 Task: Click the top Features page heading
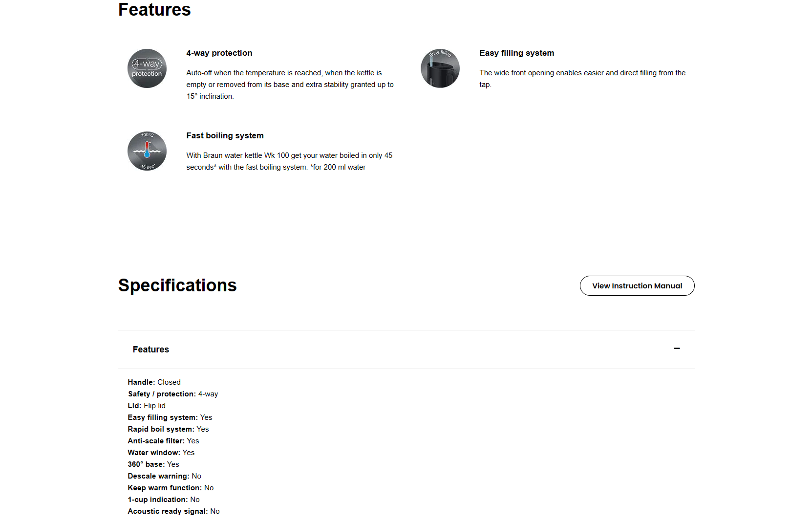(x=154, y=10)
